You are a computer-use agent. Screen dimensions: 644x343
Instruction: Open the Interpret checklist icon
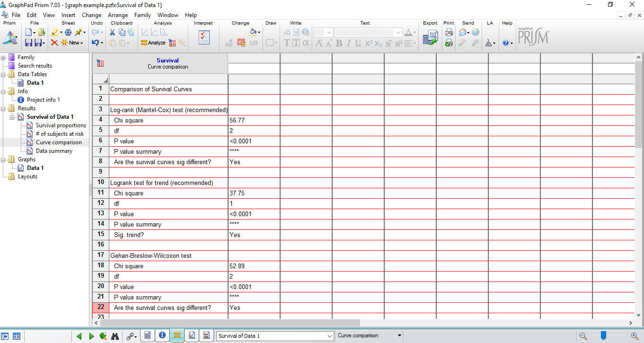tap(204, 38)
